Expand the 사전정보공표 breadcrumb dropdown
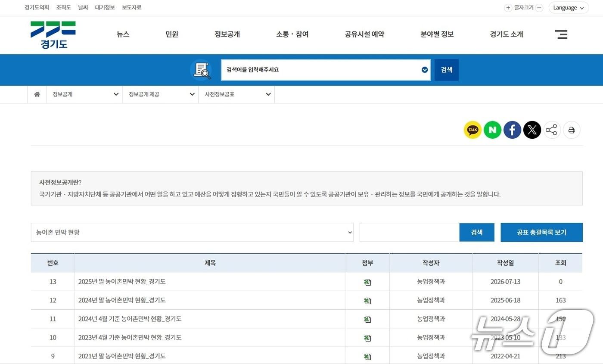 236,94
